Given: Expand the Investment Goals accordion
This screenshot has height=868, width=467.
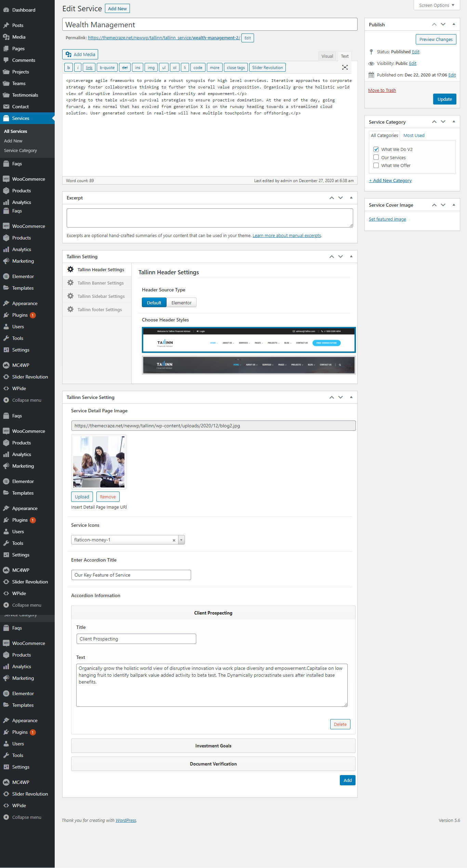Looking at the screenshot, I should pyautogui.click(x=213, y=746).
